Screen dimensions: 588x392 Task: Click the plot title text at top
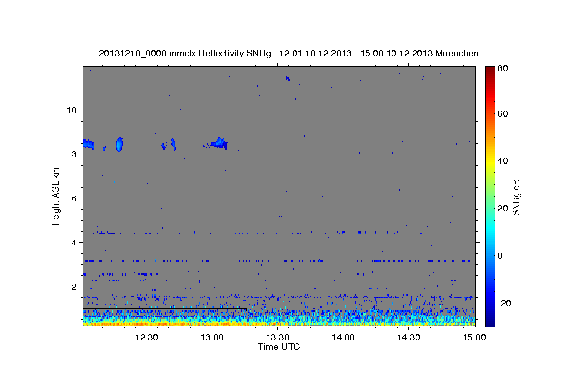point(289,53)
